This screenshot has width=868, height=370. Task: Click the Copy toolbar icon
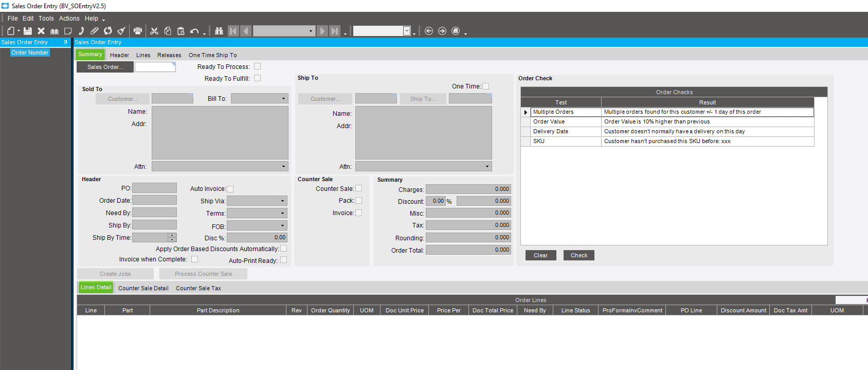click(x=168, y=31)
